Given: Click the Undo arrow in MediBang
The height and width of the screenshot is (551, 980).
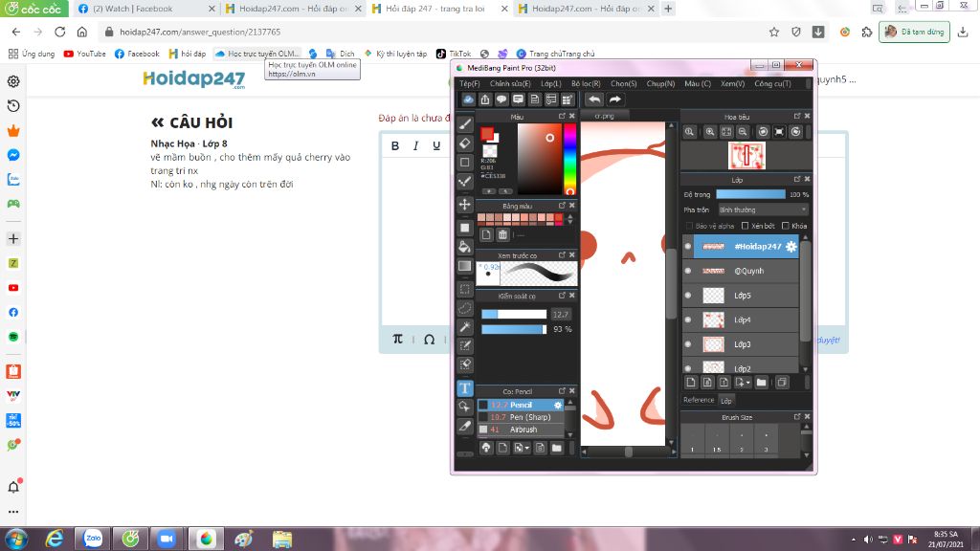Looking at the screenshot, I should pyautogui.click(x=594, y=99).
